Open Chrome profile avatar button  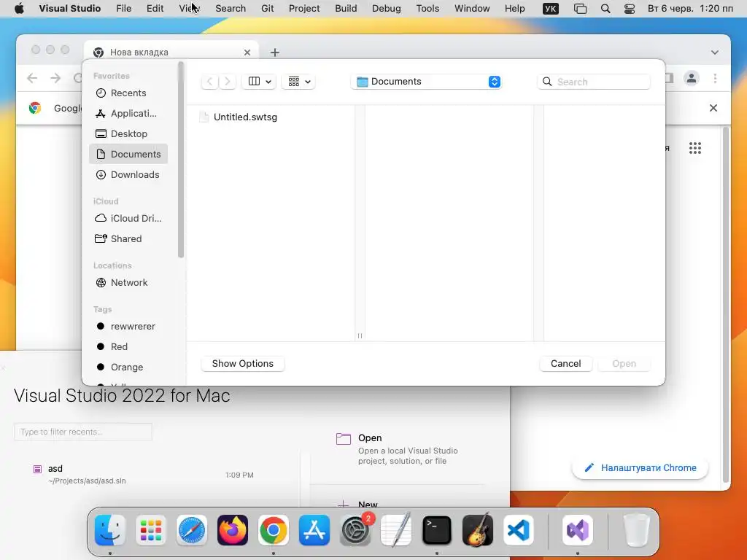click(692, 78)
